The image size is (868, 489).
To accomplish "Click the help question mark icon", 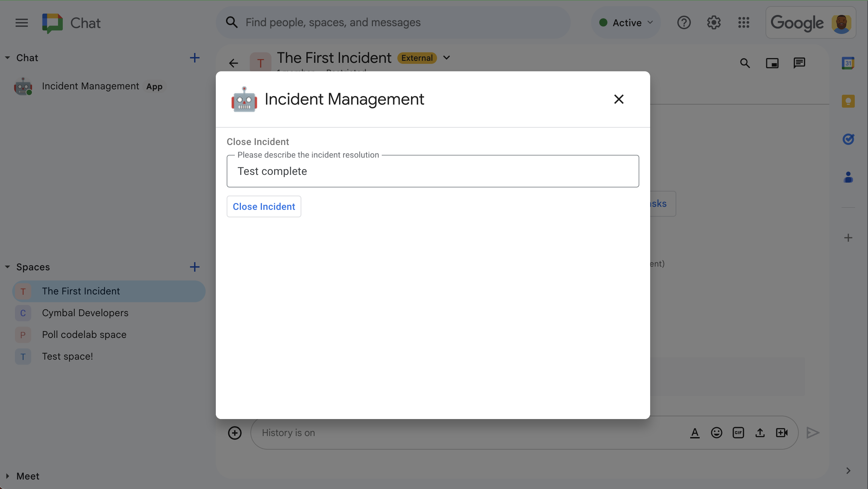I will (x=684, y=22).
